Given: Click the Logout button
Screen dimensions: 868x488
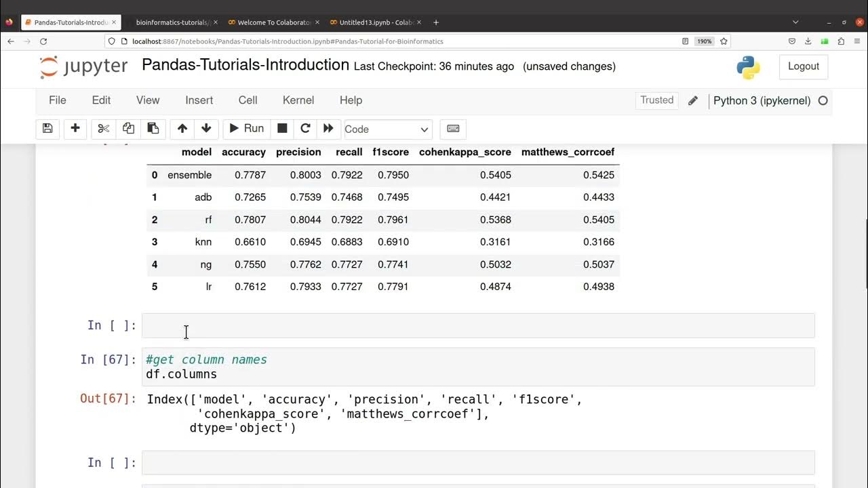Looking at the screenshot, I should point(804,66).
